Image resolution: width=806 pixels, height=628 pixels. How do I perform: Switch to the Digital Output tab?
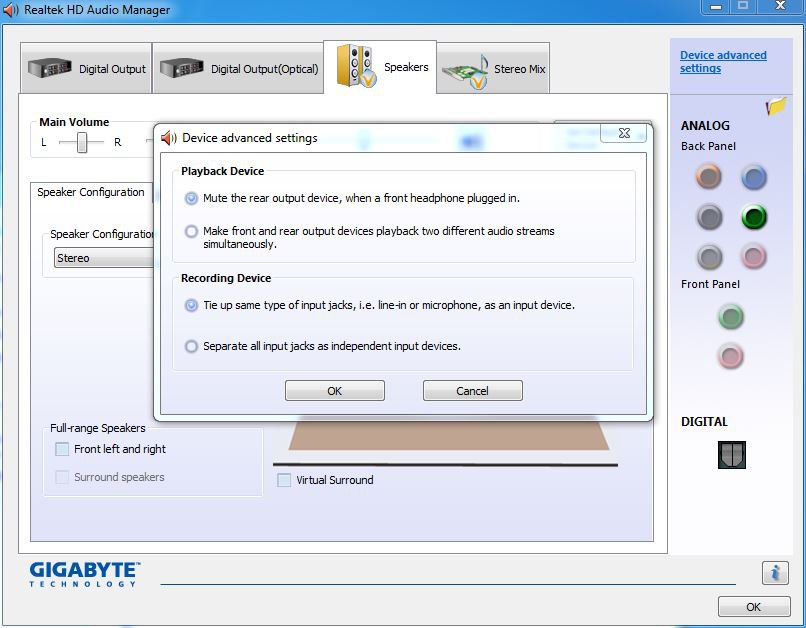86,68
